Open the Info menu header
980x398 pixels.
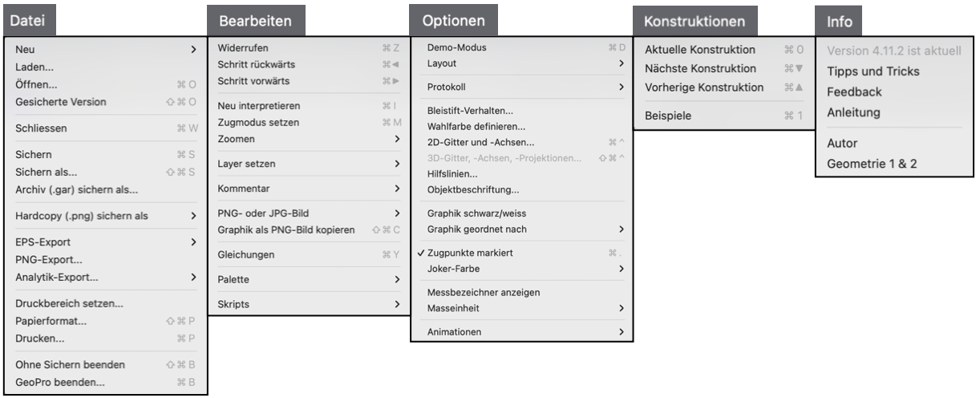(840, 19)
